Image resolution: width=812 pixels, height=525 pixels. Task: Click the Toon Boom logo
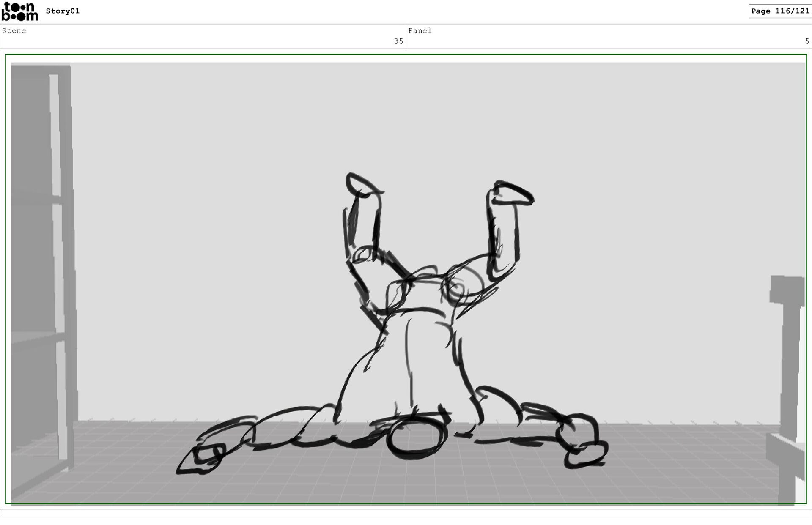19,11
